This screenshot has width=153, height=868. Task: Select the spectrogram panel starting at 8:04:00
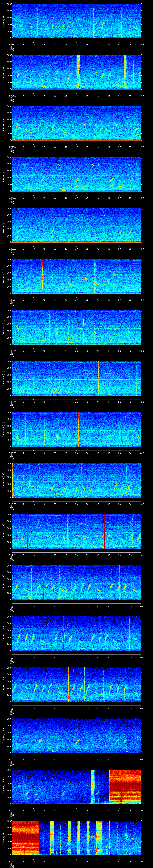[x=77, y=174]
